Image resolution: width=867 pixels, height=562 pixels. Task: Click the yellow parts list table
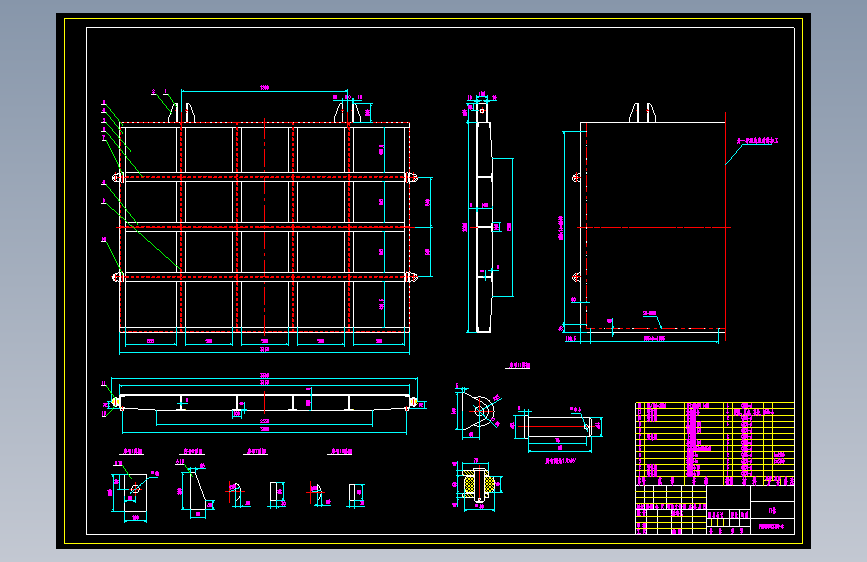click(715, 444)
